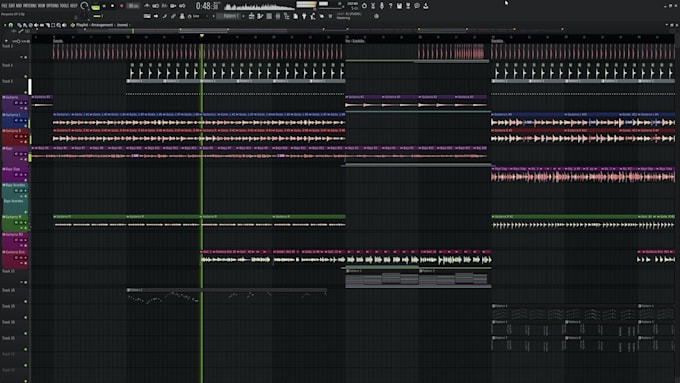The width and height of the screenshot is (680, 383).
Task: Select the playlist Draw pencil tool
Action: (19, 25)
